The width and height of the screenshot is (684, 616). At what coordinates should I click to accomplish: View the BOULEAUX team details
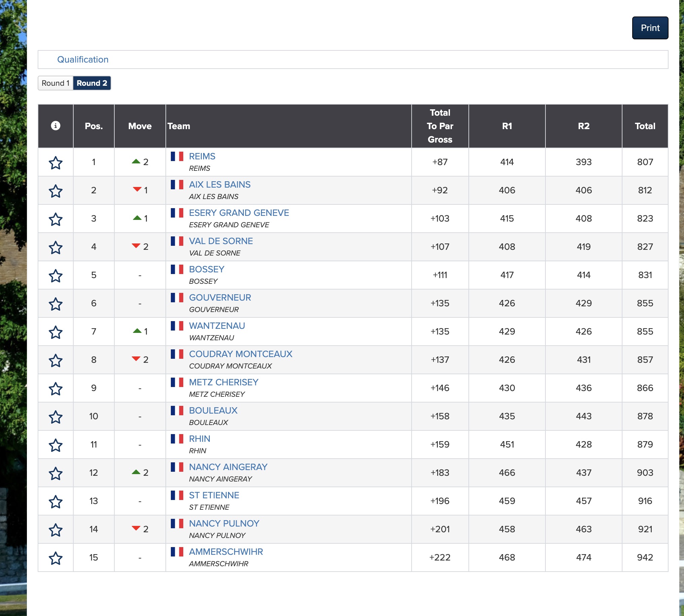pos(213,411)
